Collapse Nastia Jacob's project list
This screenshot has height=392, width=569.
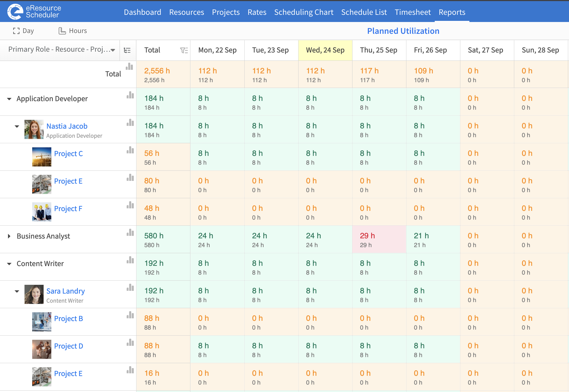click(17, 126)
